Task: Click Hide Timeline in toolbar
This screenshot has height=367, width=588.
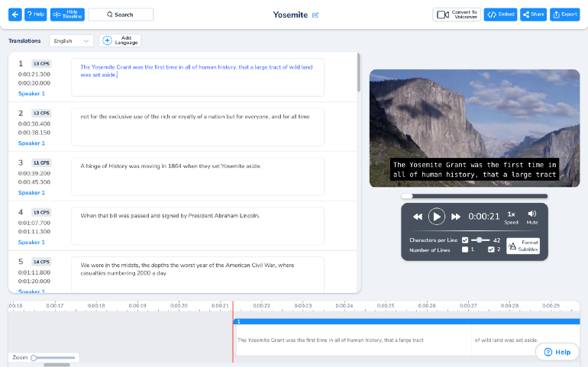Action: point(67,14)
